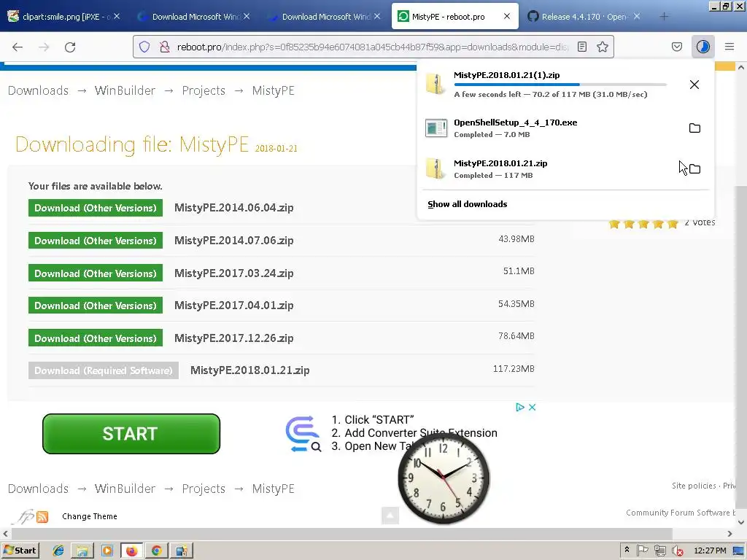747x560 pixels.
Task: Open Chrome from the taskbar
Action: pos(157,551)
